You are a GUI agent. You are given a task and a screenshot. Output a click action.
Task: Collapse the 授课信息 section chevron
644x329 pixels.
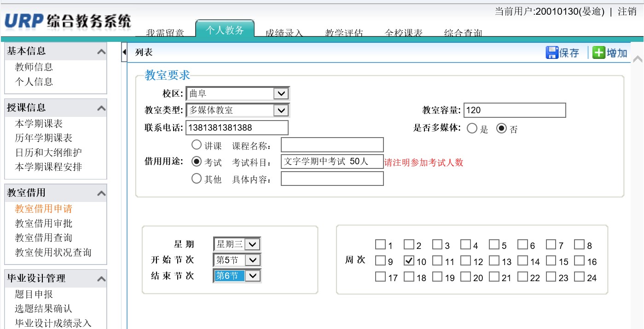coord(101,109)
